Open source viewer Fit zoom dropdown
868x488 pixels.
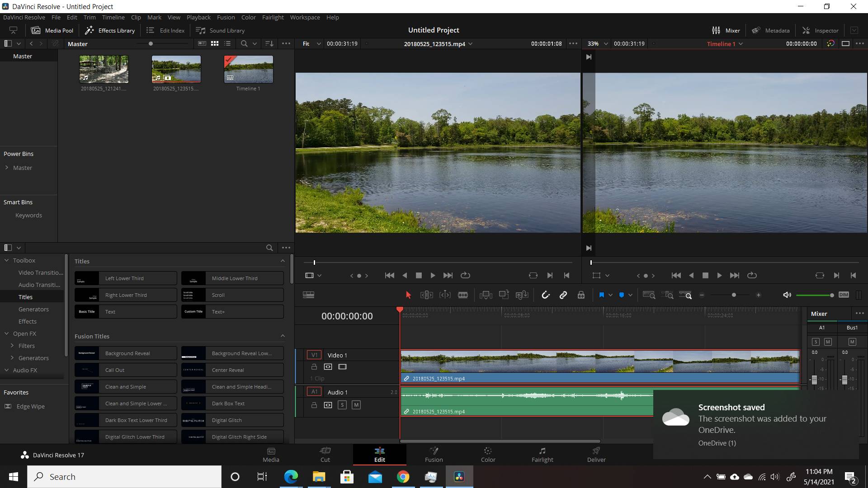point(311,44)
